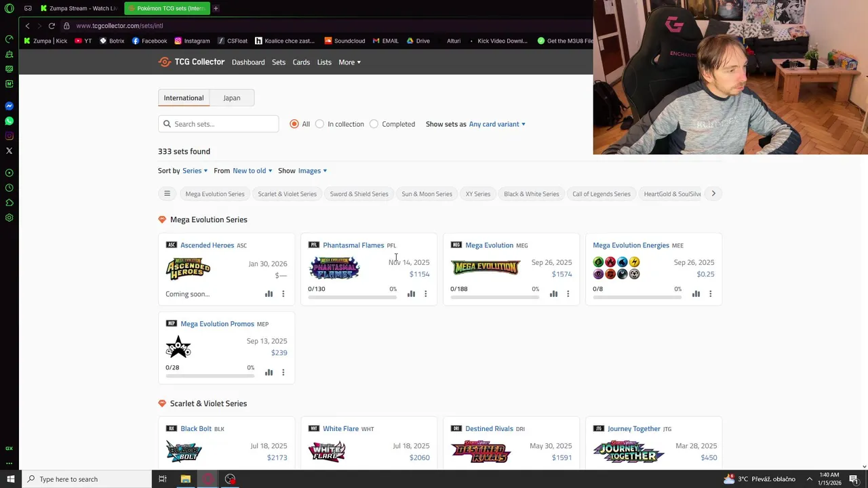
Task: Jump to Sun & Moon Series chip
Action: coord(427,194)
